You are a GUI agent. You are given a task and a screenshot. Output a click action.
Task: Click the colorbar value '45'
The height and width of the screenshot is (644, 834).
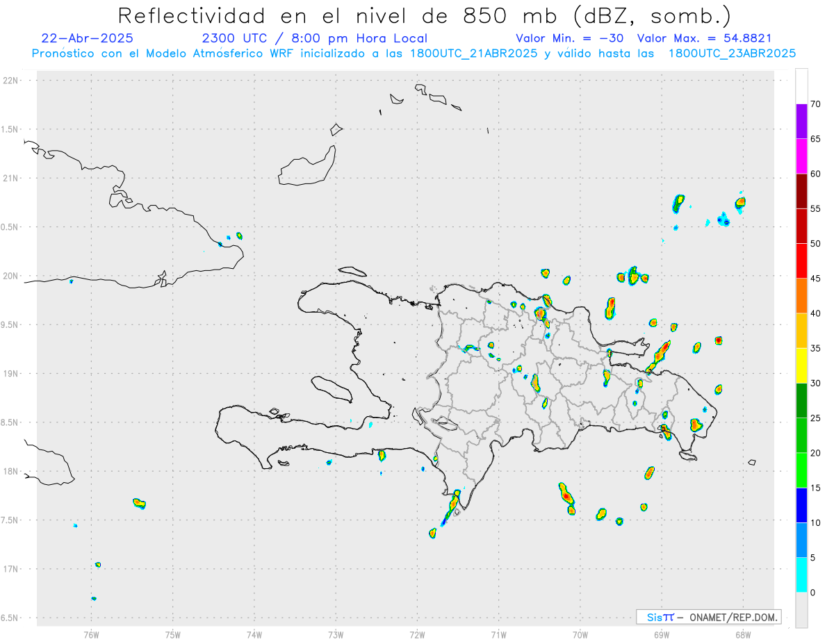point(816,279)
